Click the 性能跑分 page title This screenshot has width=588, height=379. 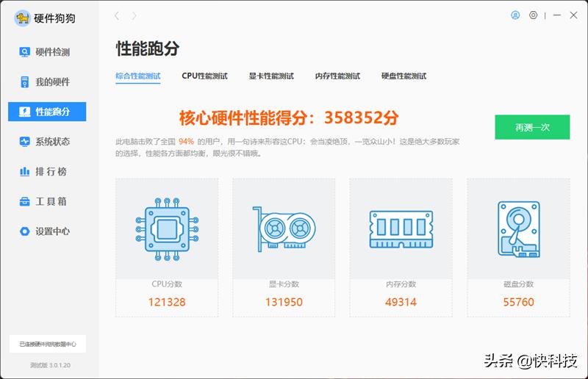(x=148, y=48)
